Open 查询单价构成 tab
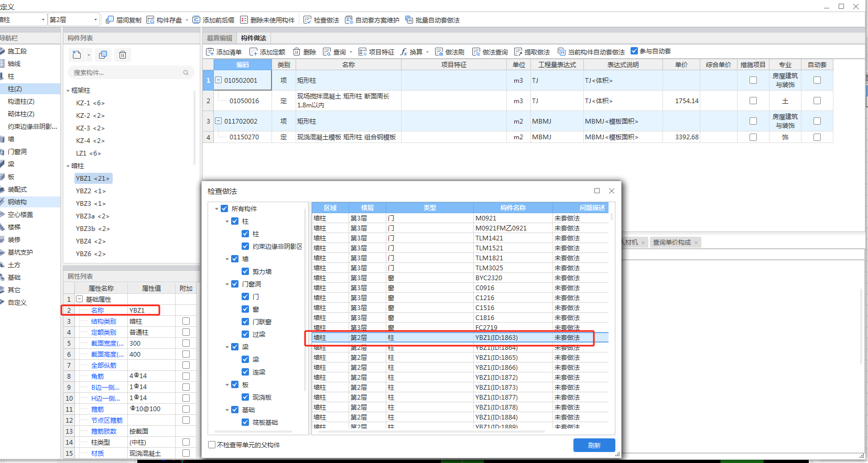The image size is (868, 463). [672, 242]
